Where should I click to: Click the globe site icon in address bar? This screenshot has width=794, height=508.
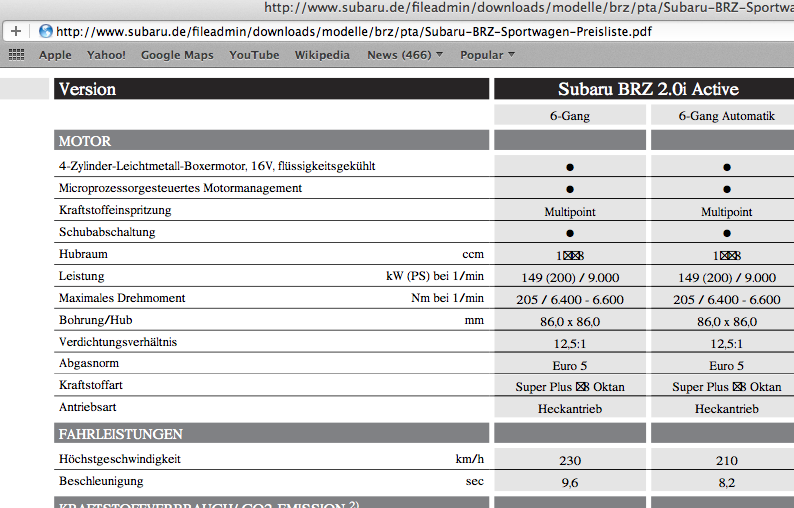coord(45,31)
